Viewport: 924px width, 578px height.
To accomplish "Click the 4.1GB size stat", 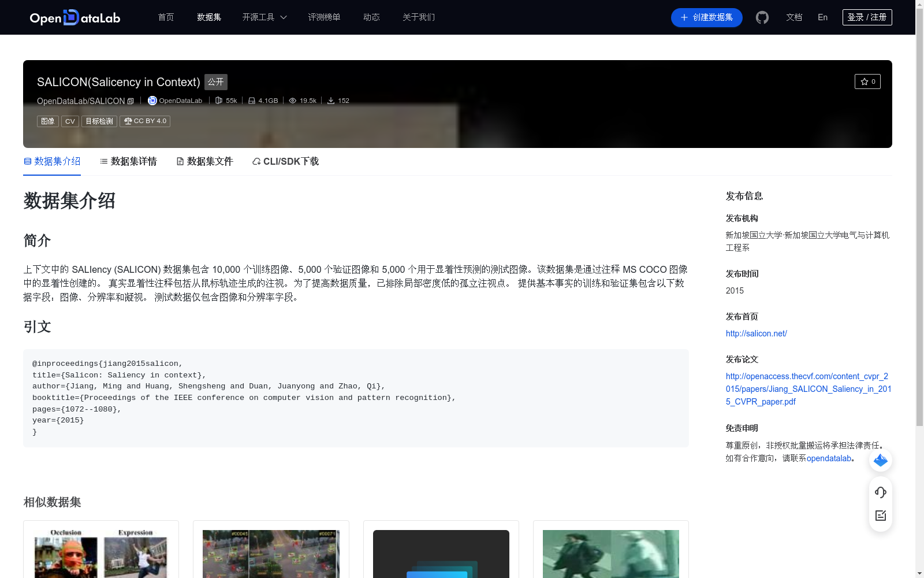I will click(x=263, y=101).
